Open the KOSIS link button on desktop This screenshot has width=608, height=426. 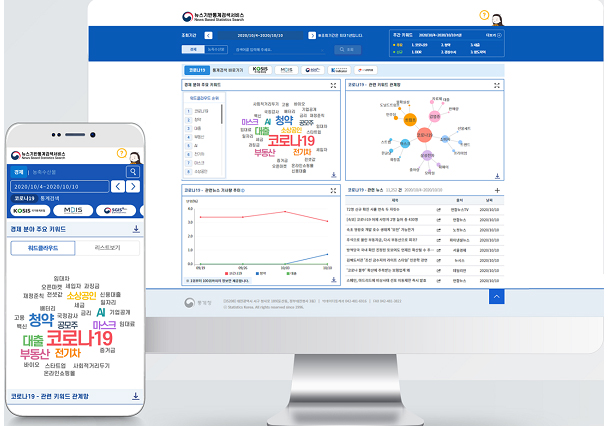(x=260, y=70)
